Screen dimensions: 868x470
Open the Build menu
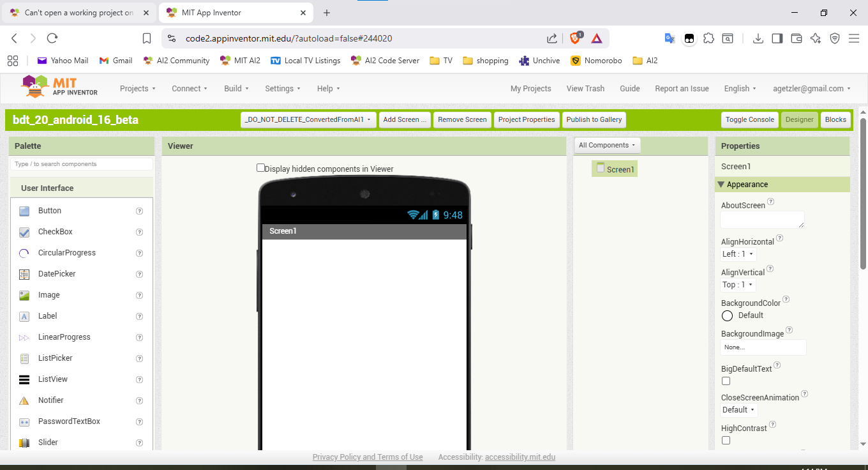tap(236, 89)
